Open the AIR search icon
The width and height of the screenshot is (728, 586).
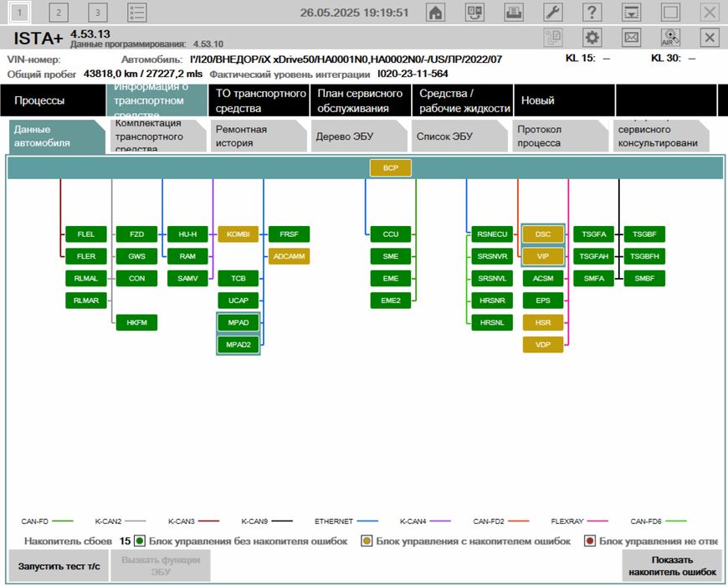[670, 38]
